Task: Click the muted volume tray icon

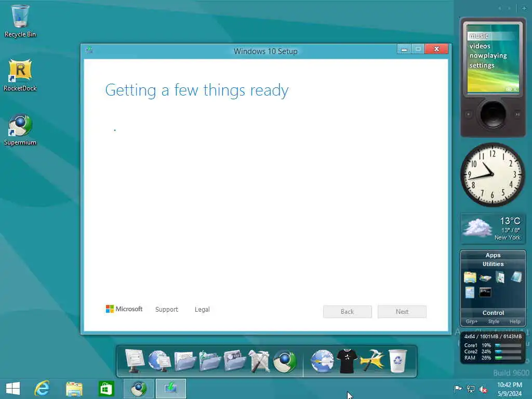Action: [483, 389]
